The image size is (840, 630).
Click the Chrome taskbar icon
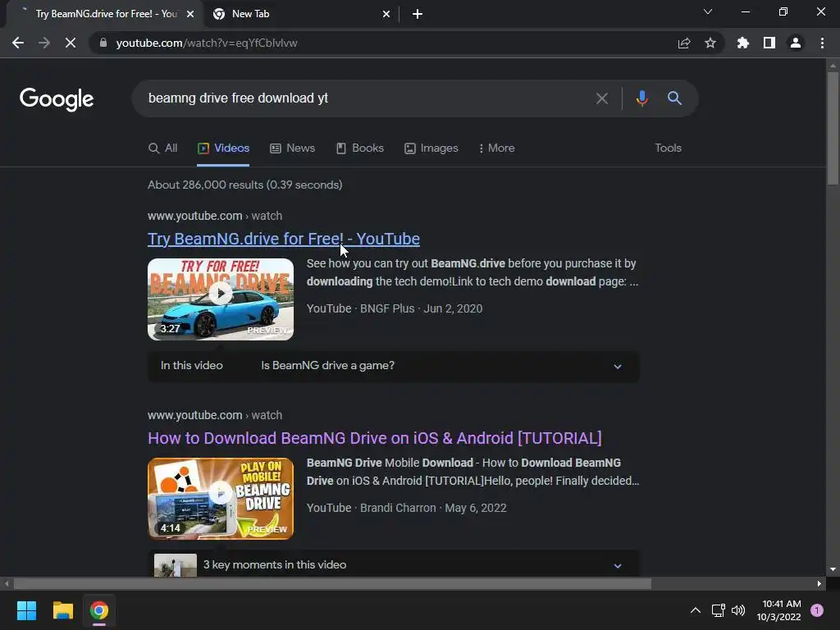tap(99, 610)
